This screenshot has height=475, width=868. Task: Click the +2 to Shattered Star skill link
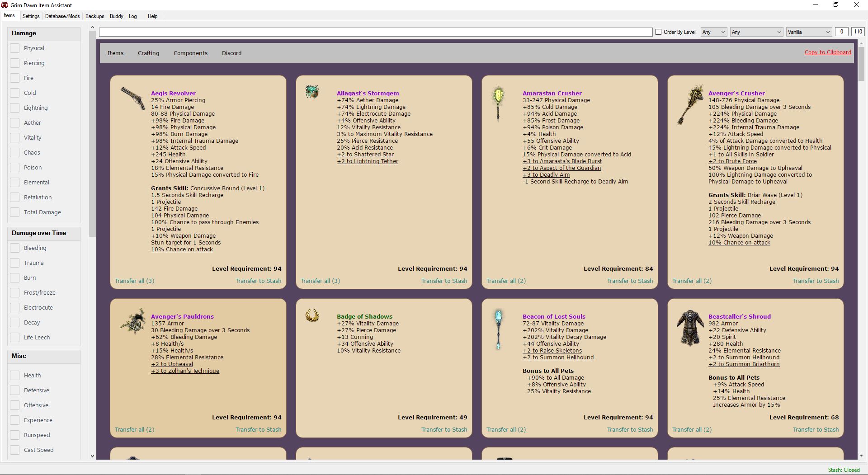pos(365,154)
